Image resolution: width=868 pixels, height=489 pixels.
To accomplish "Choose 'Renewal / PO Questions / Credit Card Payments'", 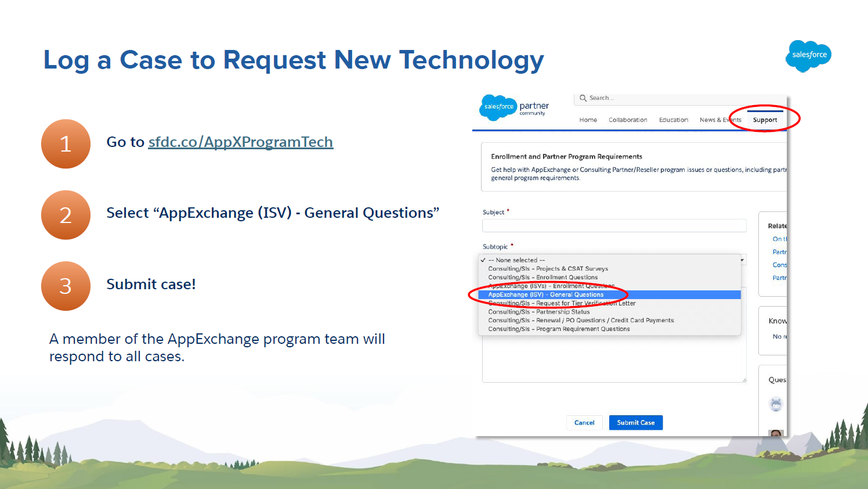I will click(x=610, y=321).
